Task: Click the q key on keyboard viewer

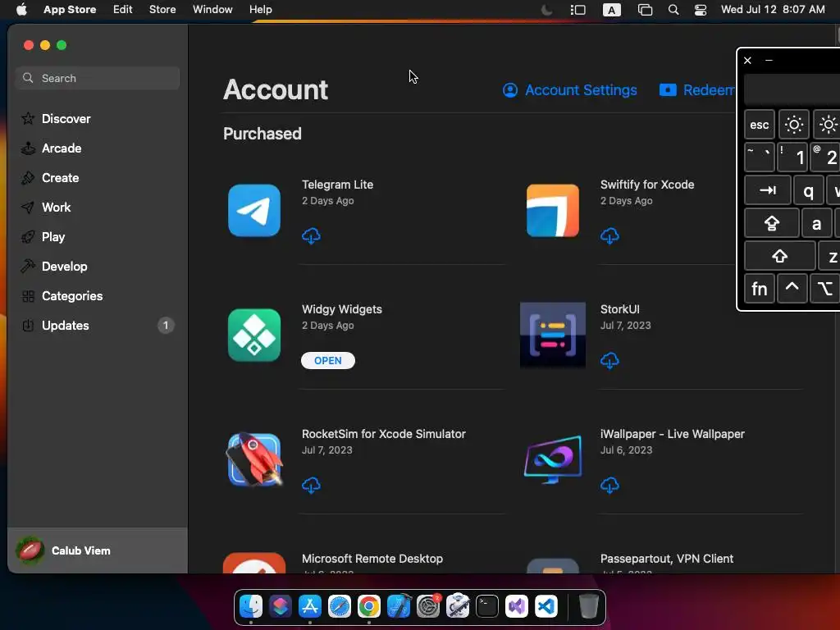Action: click(808, 190)
